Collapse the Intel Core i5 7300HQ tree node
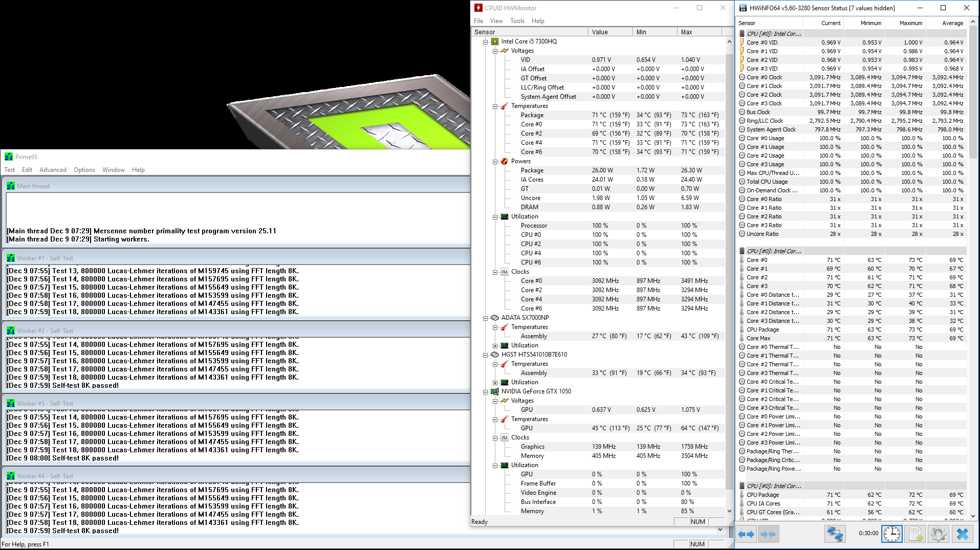This screenshot has height=550, width=980. [486, 42]
